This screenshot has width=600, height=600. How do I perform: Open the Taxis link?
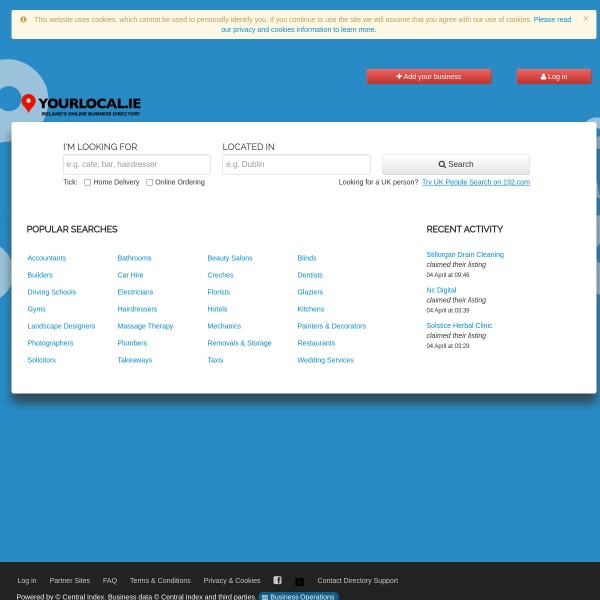click(215, 360)
